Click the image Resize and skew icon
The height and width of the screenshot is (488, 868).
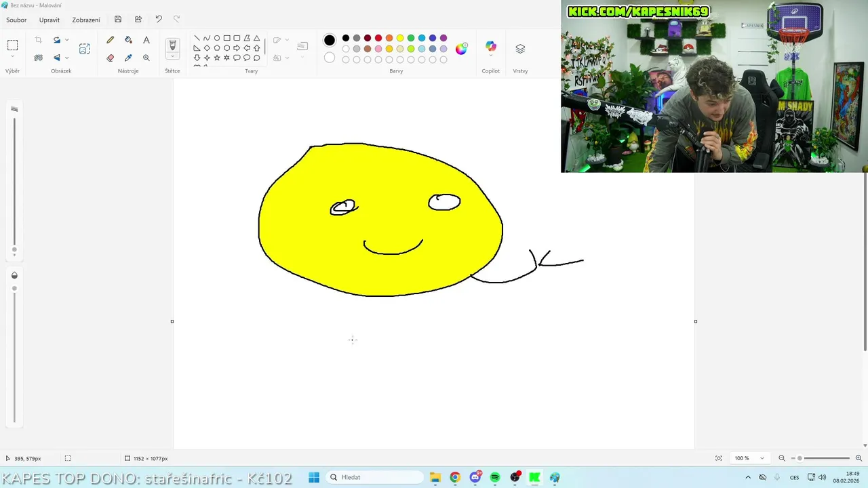tap(84, 49)
